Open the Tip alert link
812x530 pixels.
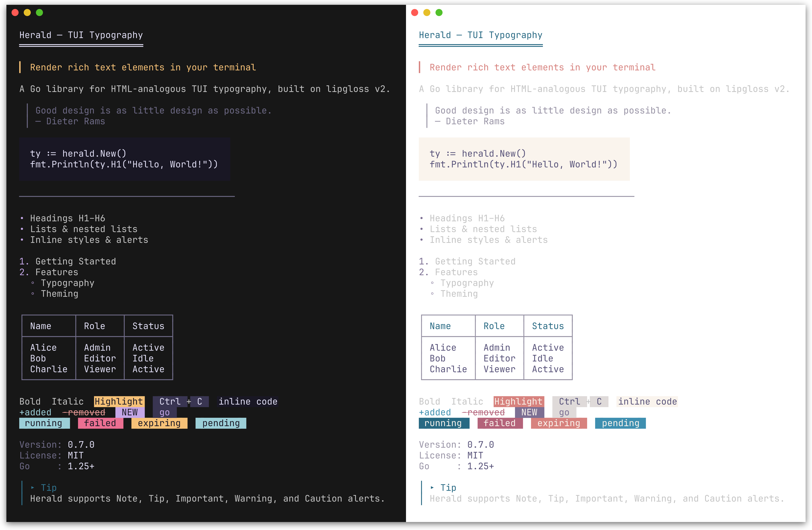pos(49,487)
